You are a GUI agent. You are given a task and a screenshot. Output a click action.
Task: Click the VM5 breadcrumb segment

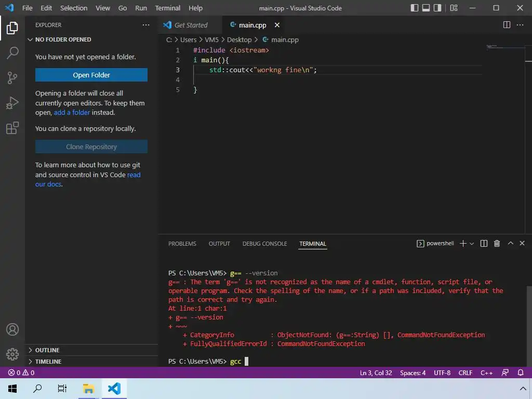212,39
